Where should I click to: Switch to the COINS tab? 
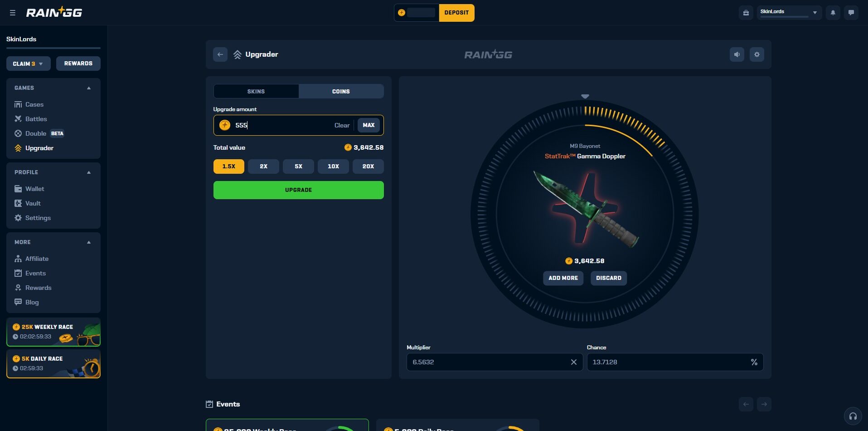[341, 91]
